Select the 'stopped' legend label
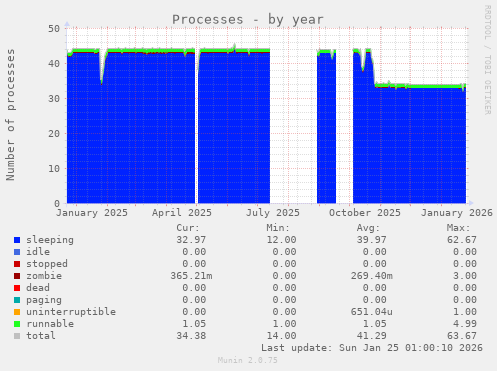497x371 pixels. tap(47, 264)
